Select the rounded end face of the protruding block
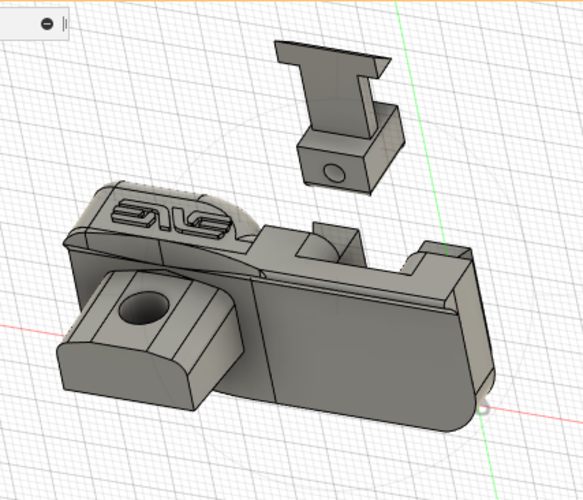The height and width of the screenshot is (500, 583). [x=125, y=375]
